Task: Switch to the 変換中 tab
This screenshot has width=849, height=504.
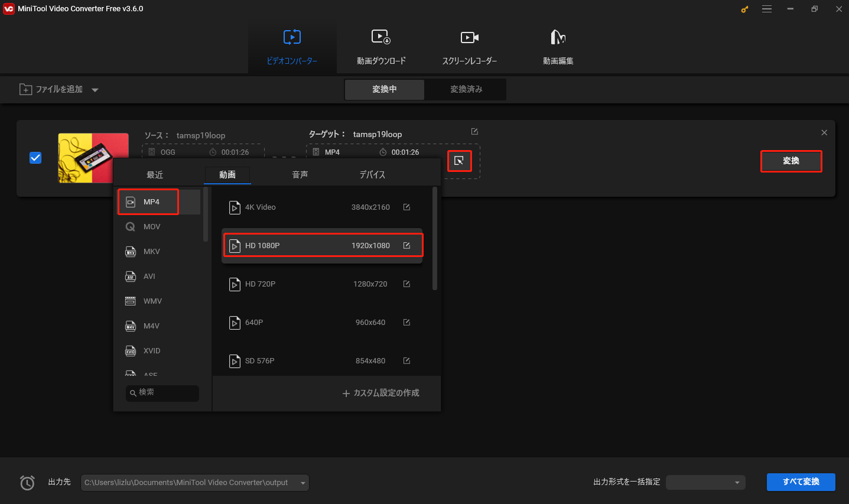Action: click(x=385, y=89)
